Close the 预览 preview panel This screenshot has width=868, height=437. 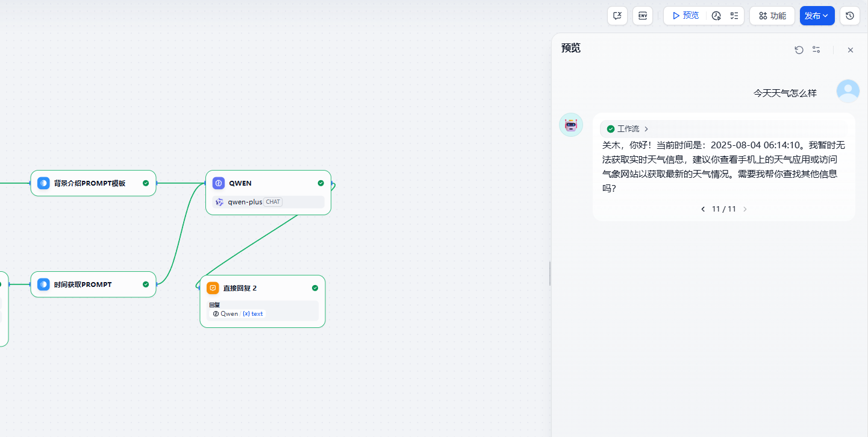point(851,50)
